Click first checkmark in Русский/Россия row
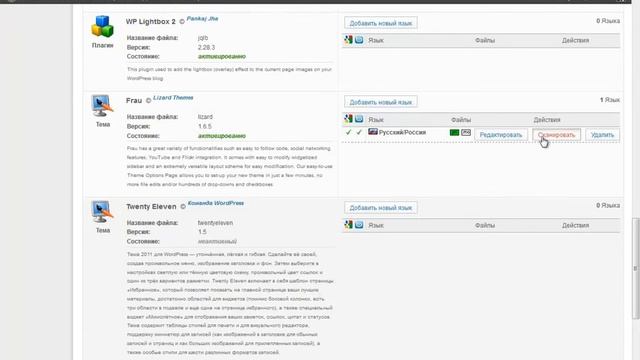This screenshot has height=360, width=640. coord(348,132)
